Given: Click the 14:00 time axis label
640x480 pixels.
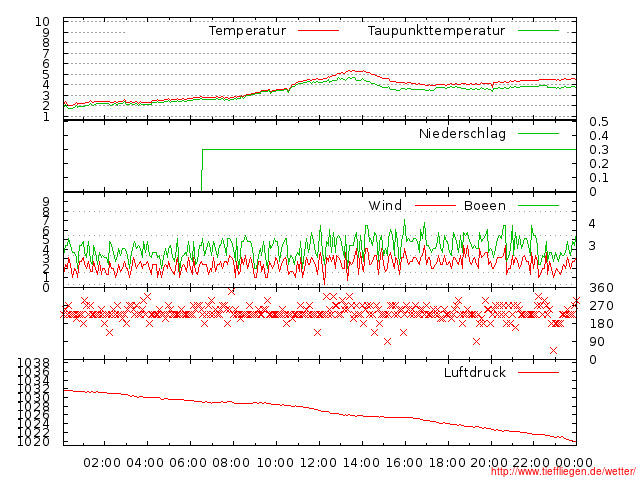Looking at the screenshot, I should pyautogui.click(x=361, y=463).
